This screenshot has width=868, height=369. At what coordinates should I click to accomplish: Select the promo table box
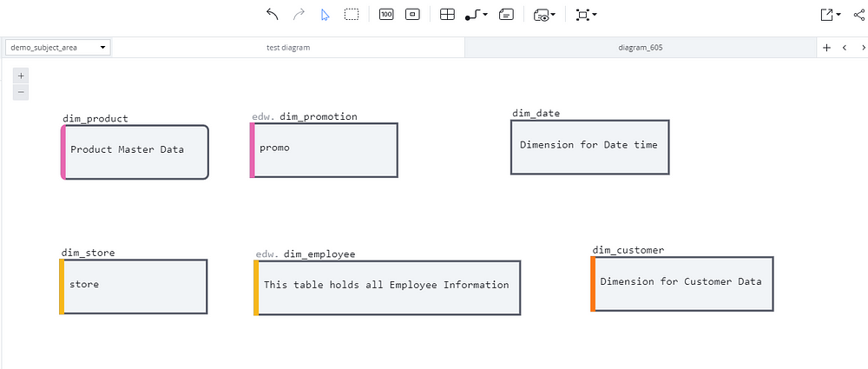coord(324,150)
